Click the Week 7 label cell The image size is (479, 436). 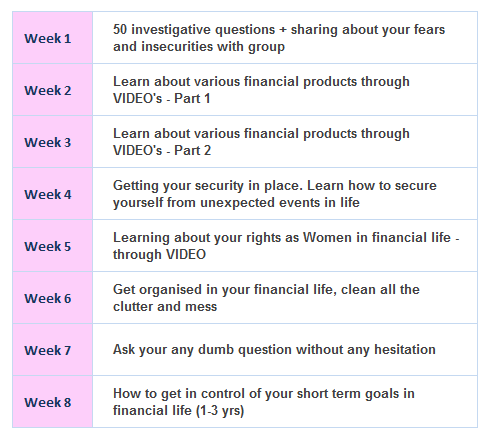(53, 350)
